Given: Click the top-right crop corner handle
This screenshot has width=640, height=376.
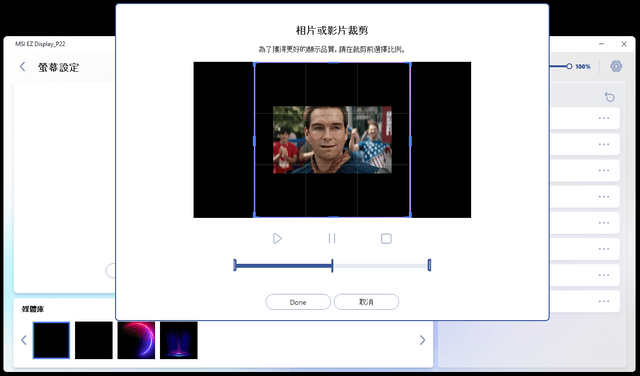Looking at the screenshot, I should [410, 64].
